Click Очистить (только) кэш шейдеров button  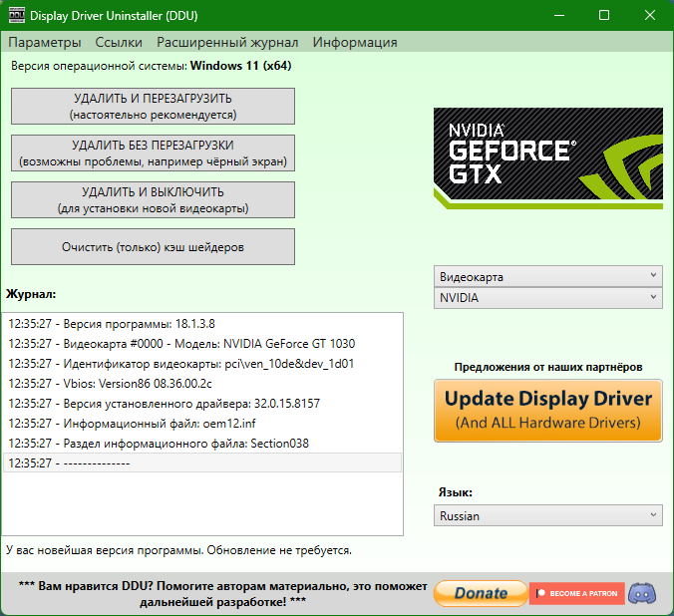(153, 247)
